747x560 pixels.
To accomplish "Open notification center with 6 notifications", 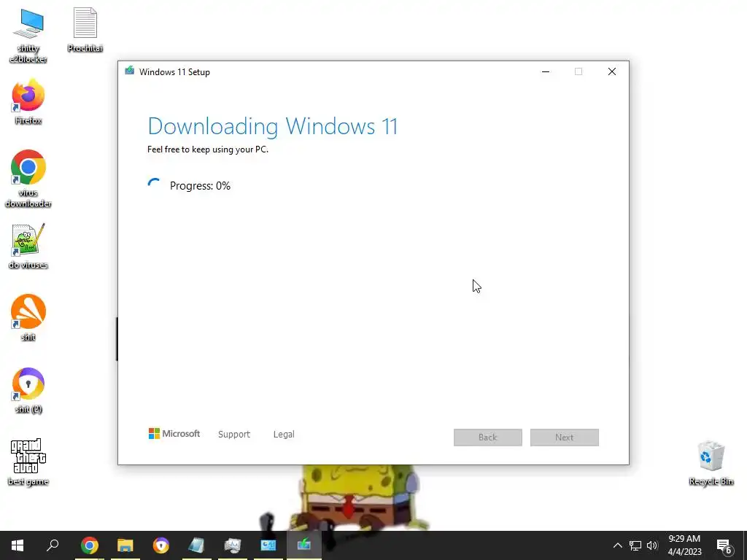I will pos(724,545).
